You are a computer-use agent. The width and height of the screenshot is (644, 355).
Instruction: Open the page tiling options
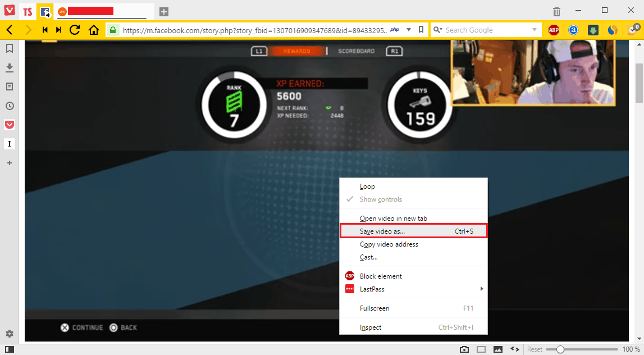coord(481,349)
